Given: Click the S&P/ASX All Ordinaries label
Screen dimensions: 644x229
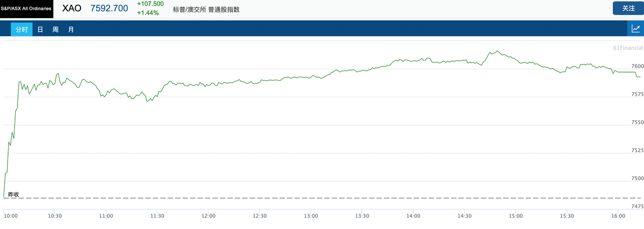Looking at the screenshot, I should [26, 9].
